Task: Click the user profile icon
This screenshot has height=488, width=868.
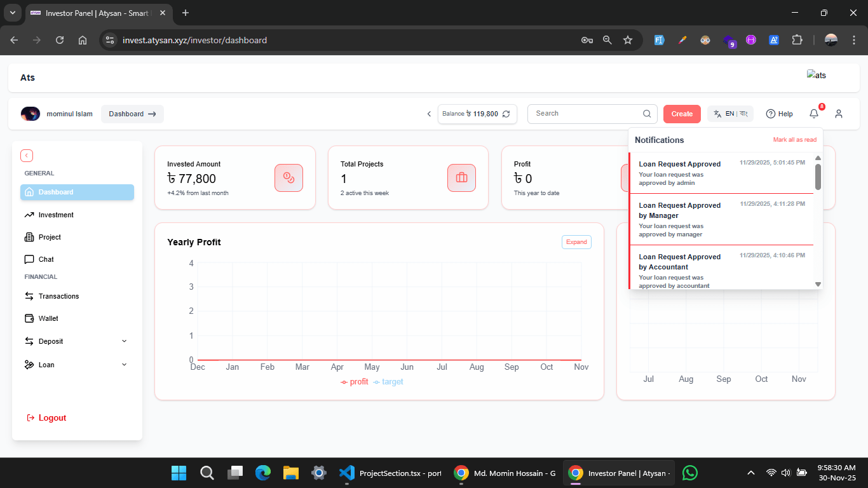Action: [839, 114]
